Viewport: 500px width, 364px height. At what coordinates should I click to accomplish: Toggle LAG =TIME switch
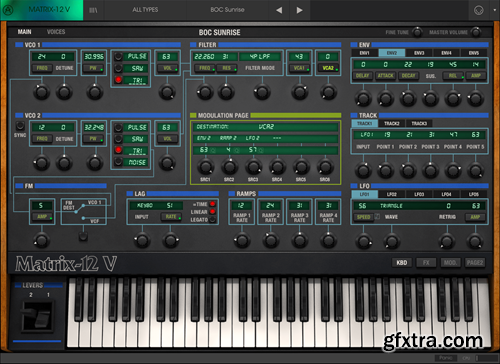pyautogui.click(x=212, y=204)
